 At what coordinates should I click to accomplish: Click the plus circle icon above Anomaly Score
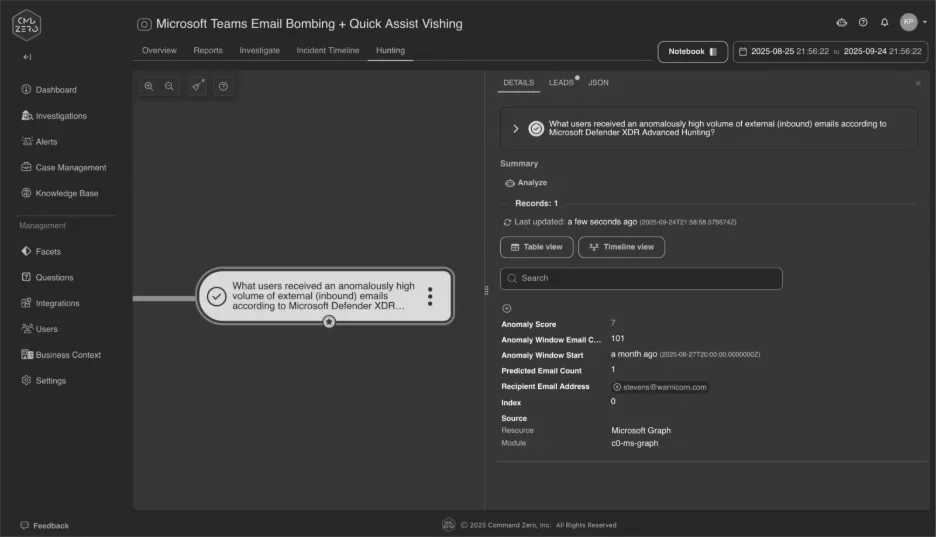click(x=507, y=308)
